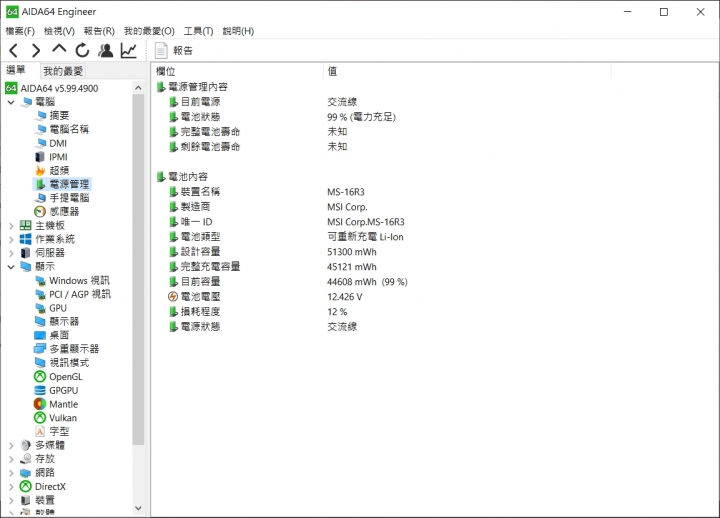Open the 字型 fonts item

click(59, 431)
